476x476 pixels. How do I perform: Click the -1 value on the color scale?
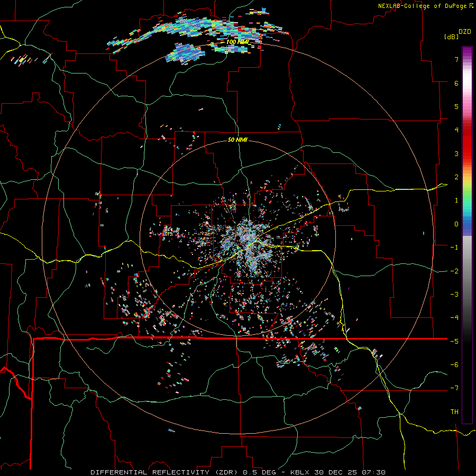click(454, 248)
